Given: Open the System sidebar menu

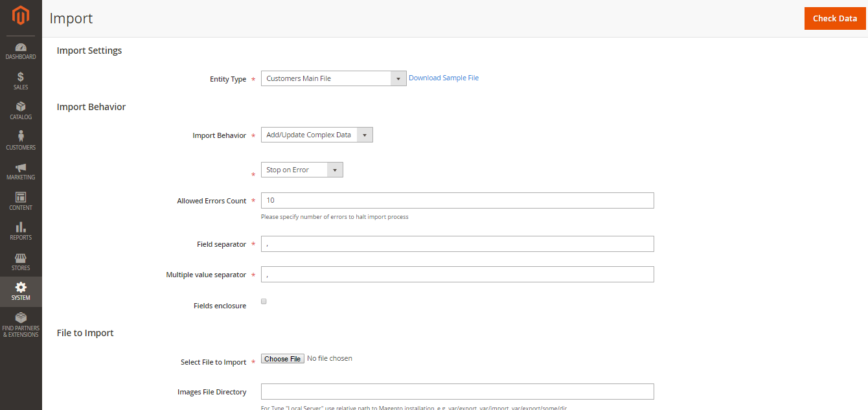Looking at the screenshot, I should [20, 291].
